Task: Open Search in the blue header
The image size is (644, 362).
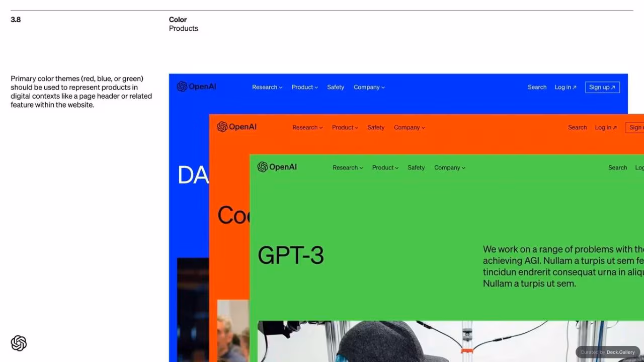Action: (537, 87)
